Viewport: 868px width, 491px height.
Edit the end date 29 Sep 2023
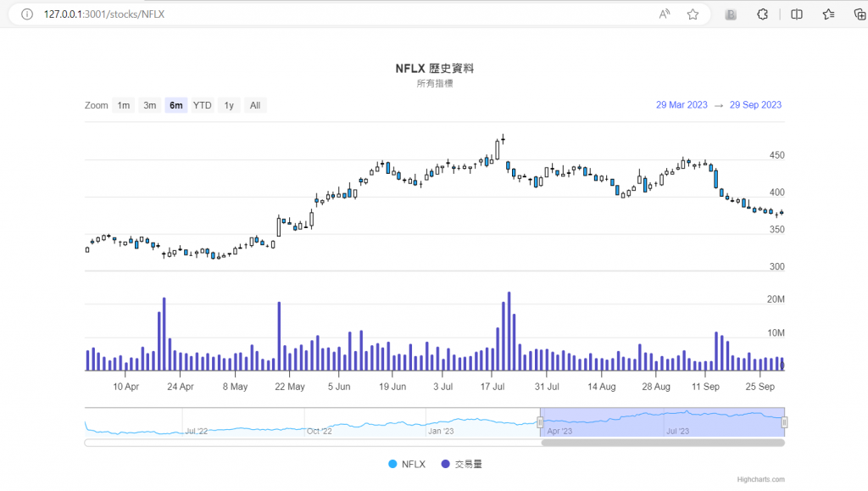[755, 104]
